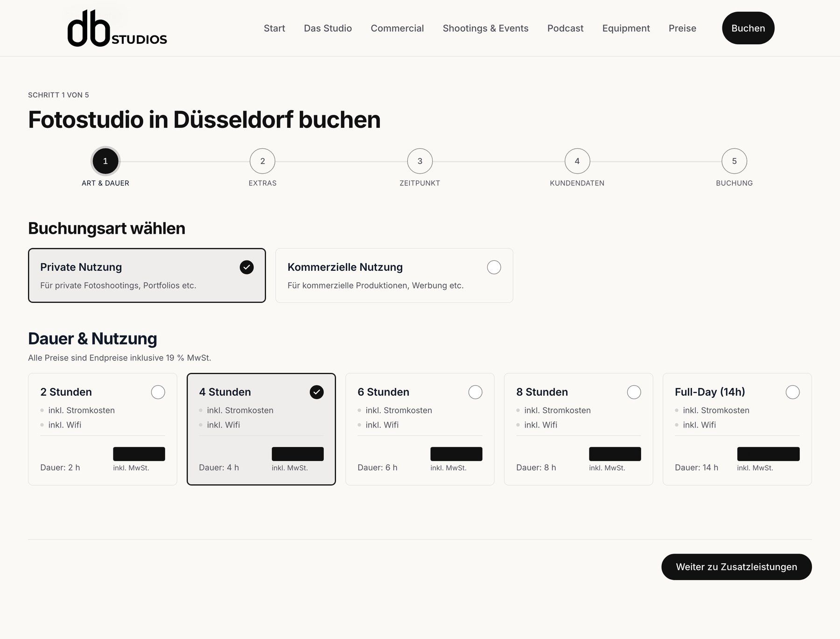Screen dimensions: 840x639
Task: Continue with Weiter zu Zusatzleistungen
Action: coord(736,567)
